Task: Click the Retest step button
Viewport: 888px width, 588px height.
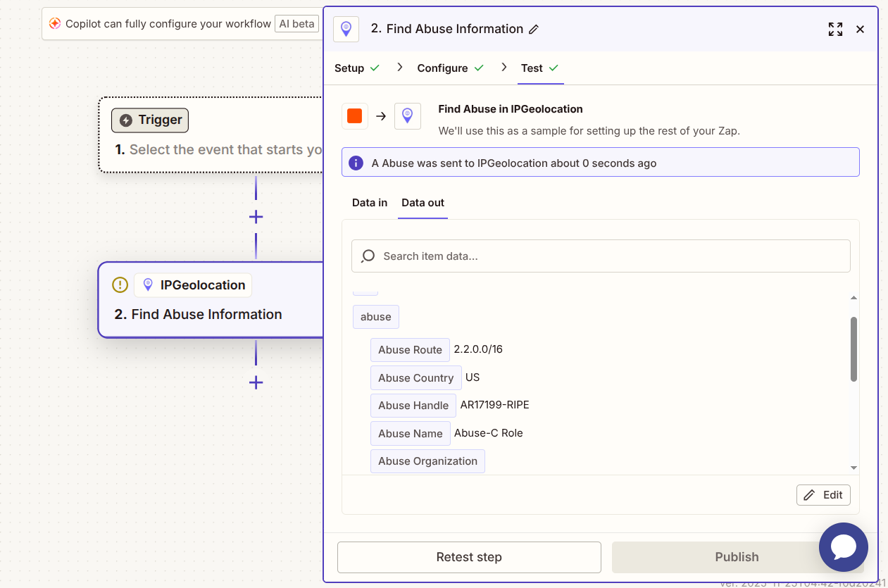Action: (x=469, y=557)
